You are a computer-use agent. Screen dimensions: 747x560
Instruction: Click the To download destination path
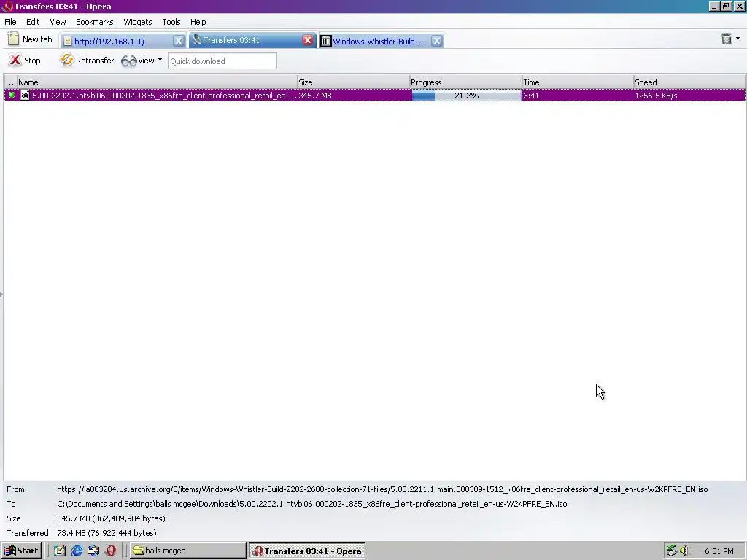click(x=312, y=504)
